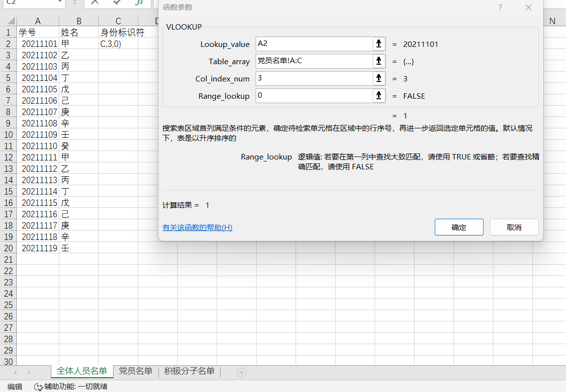Click 确定 button in function dialog
566x392 pixels.
pos(459,227)
